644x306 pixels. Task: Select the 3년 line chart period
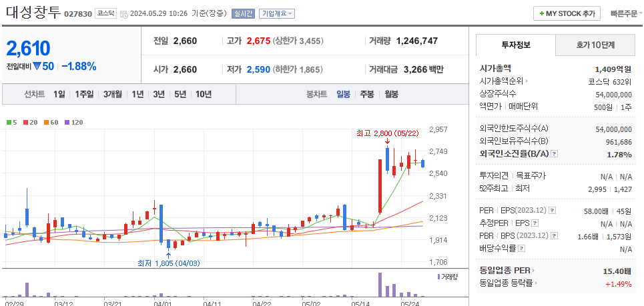[x=159, y=94]
